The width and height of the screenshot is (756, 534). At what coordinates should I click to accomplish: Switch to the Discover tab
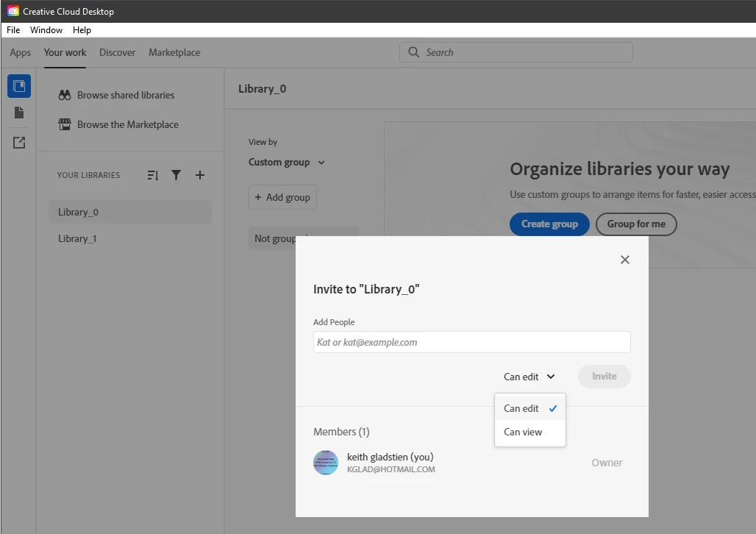pos(117,52)
